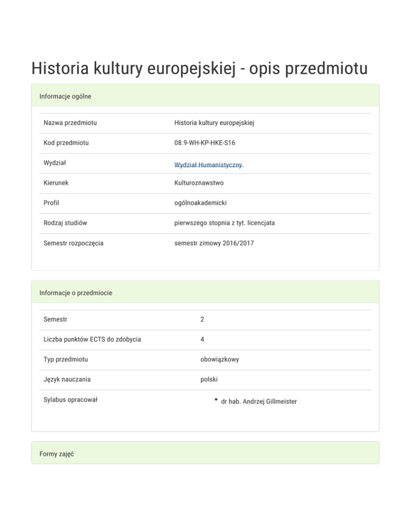411x532 pixels.
Task: Click the Liczba punktów ECTS do zdobycia label
Action: pyautogui.click(x=93, y=339)
